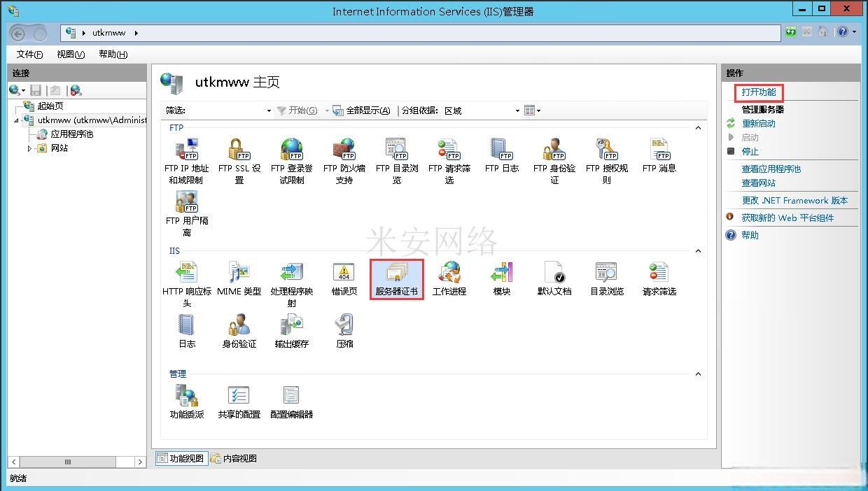Click 全部显示 toolbar button
Image resolution: width=868 pixels, height=491 pixels.
point(361,111)
